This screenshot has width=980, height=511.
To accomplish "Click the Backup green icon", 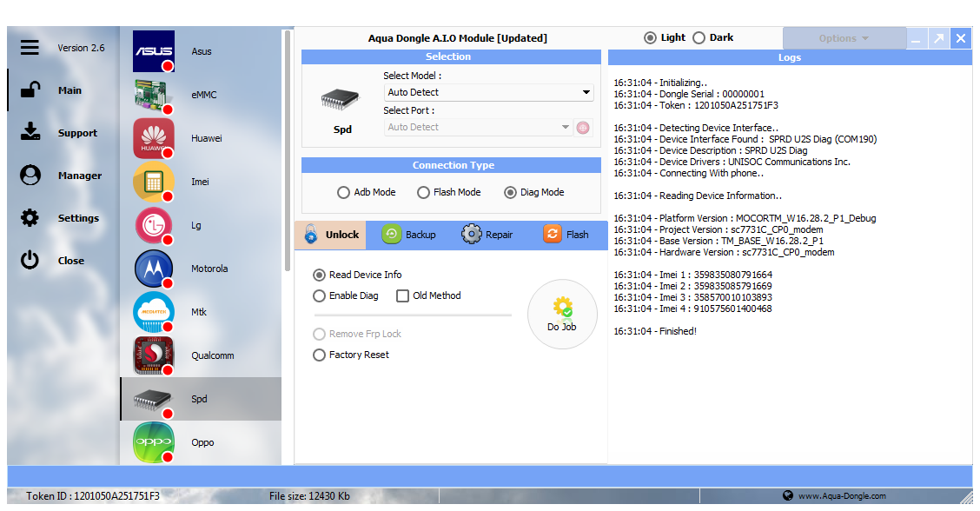I will point(391,234).
